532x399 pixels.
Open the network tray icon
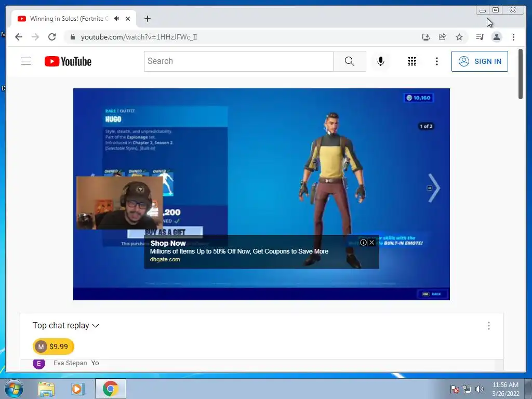[x=467, y=389]
